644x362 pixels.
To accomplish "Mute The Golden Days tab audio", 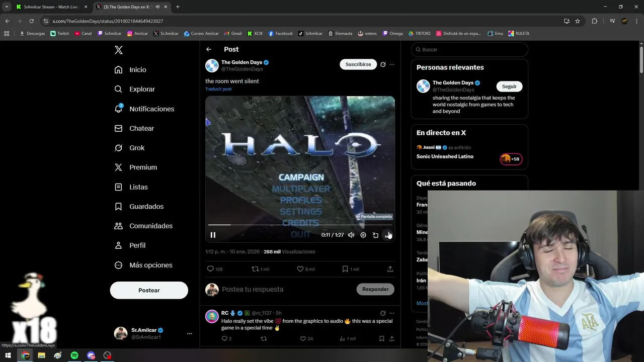I will point(157,7).
